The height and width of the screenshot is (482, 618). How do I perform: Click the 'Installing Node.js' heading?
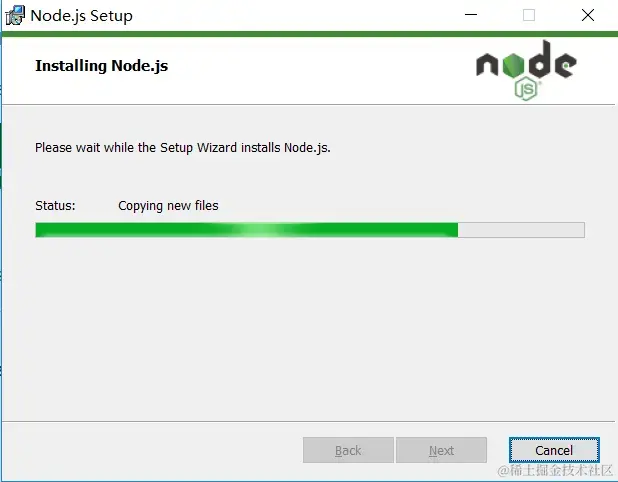[102, 66]
